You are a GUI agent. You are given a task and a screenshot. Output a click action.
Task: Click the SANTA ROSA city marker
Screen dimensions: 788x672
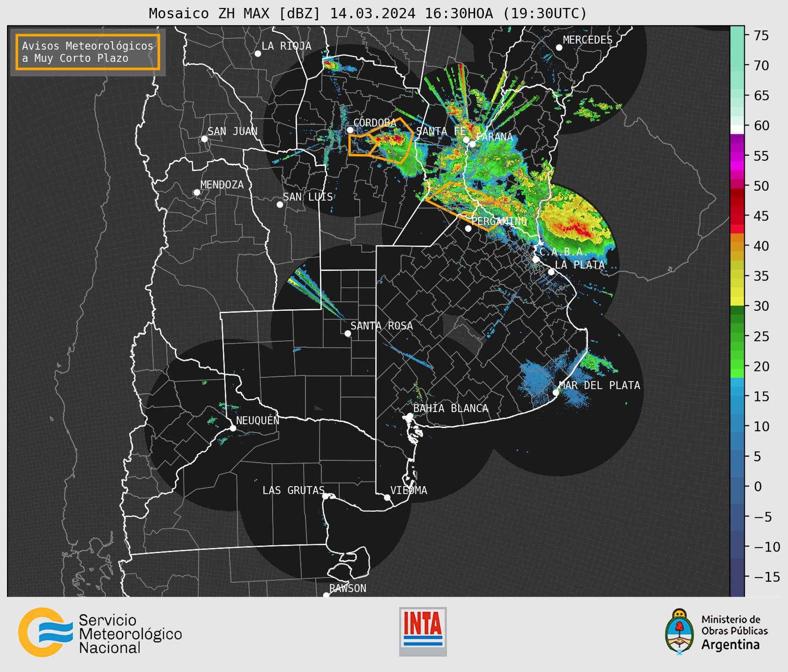pos(348,334)
